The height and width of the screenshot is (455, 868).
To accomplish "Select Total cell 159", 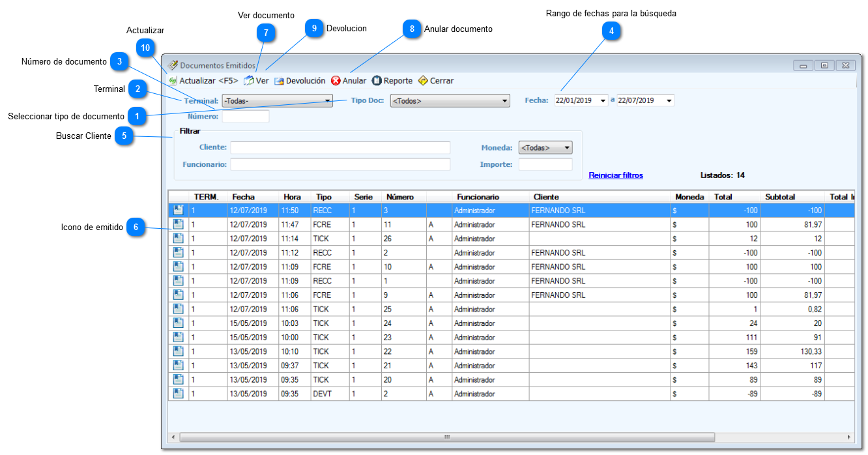I will 735,351.
